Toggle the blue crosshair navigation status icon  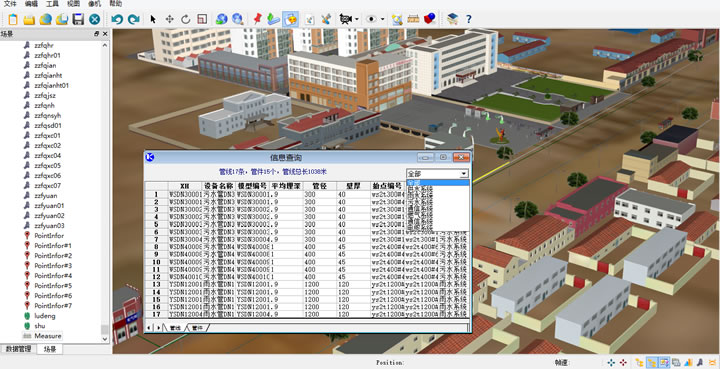tap(611, 363)
